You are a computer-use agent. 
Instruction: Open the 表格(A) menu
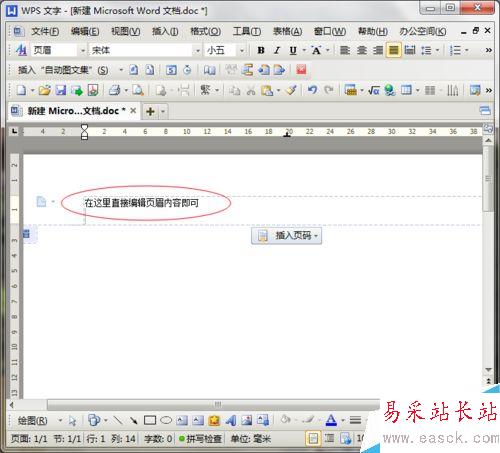tap(287, 32)
